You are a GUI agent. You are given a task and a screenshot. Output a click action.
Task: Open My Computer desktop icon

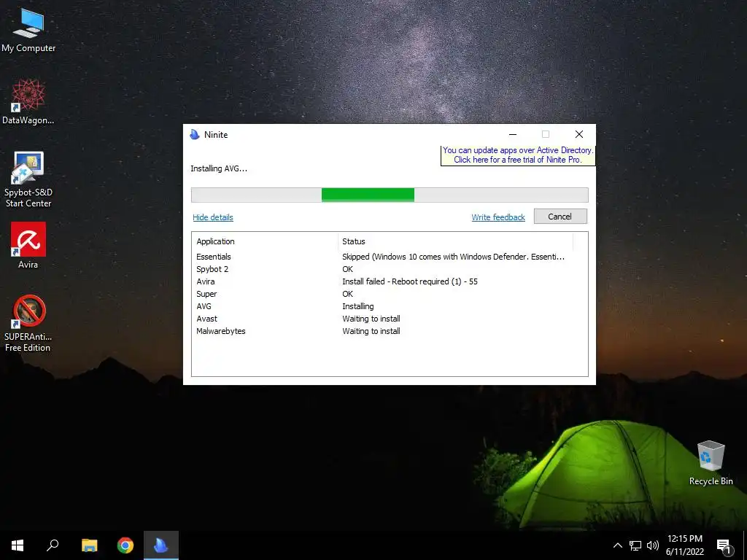point(28,30)
